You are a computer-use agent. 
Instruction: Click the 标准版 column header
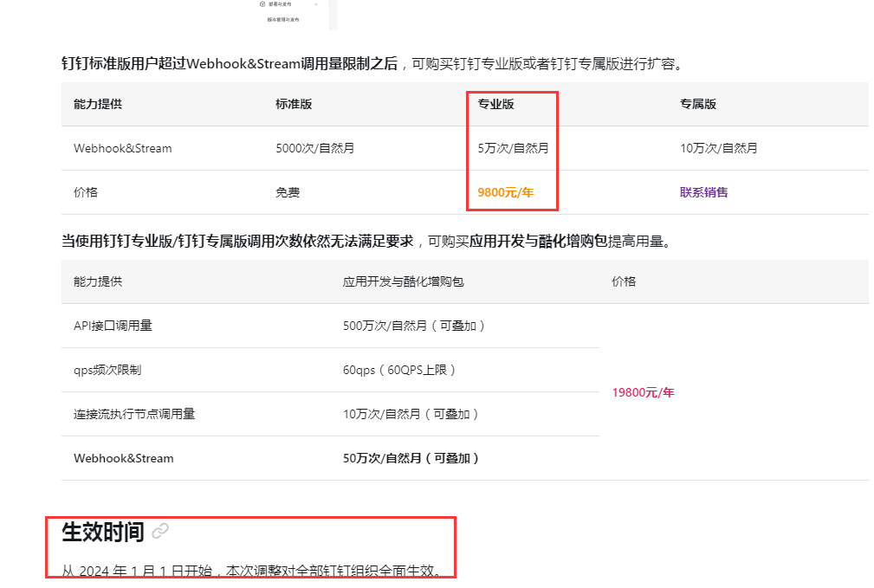point(294,104)
